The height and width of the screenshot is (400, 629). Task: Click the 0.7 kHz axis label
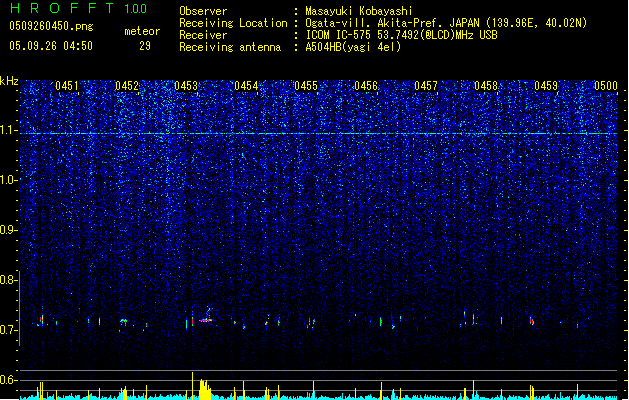(9, 330)
